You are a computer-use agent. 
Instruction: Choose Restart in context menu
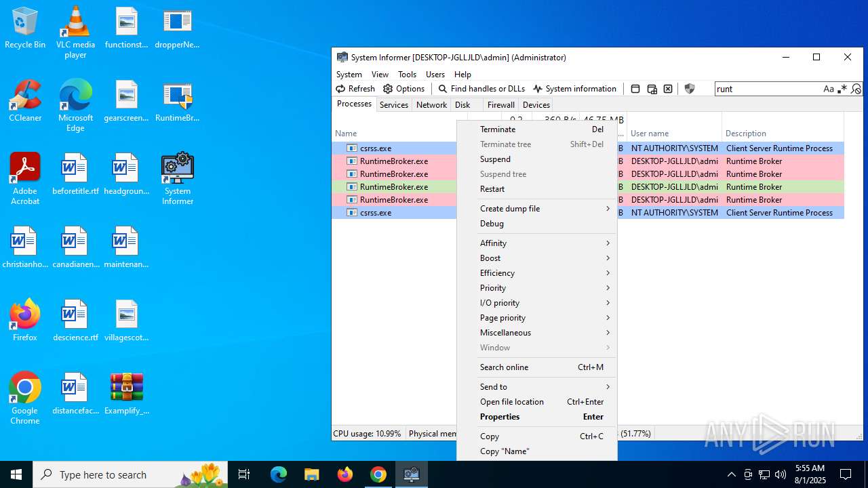tap(537, 189)
